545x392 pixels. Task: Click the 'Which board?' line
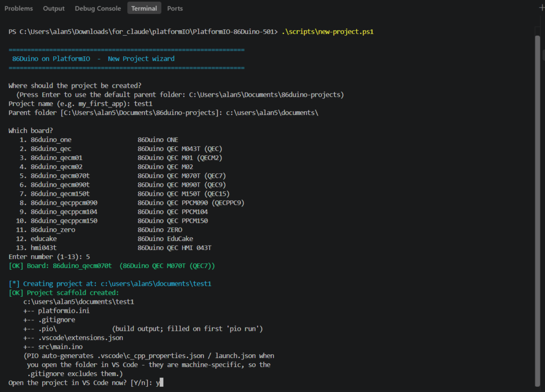click(30, 131)
